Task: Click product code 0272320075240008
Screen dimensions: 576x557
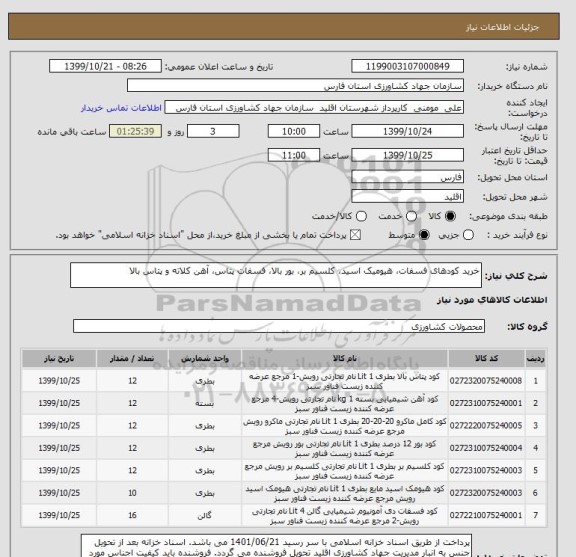Action: 486,381
